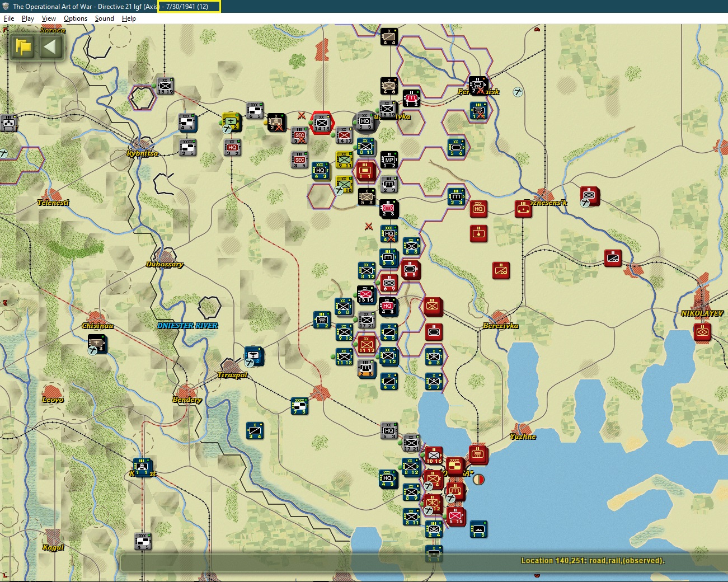The width and height of the screenshot is (728, 582).
Task: Open the File menu
Action: 9,18
